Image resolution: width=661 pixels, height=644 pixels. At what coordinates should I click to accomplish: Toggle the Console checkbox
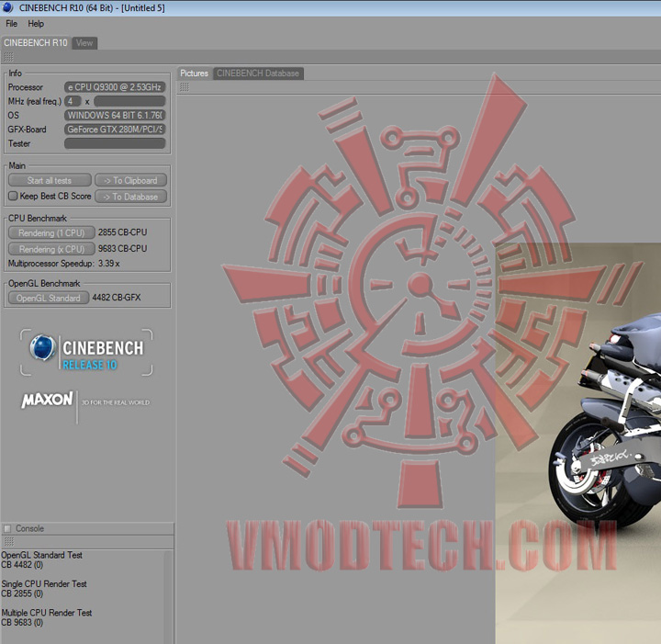coord(7,528)
